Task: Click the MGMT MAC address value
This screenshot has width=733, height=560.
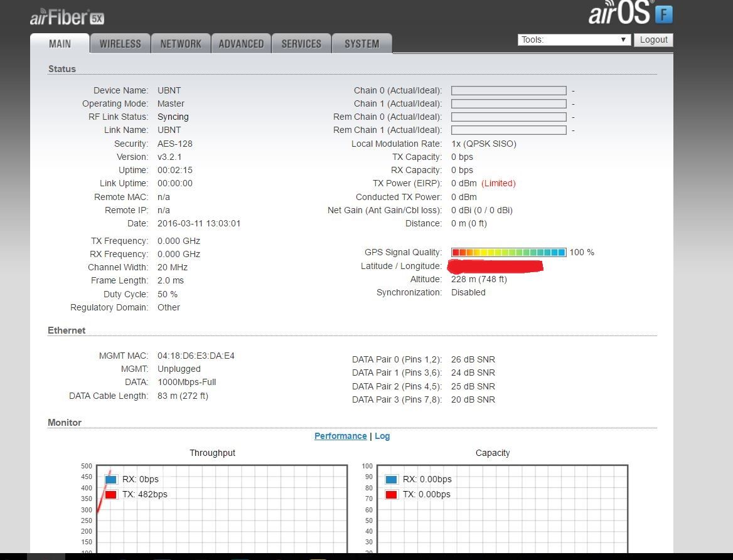Action: [196, 356]
